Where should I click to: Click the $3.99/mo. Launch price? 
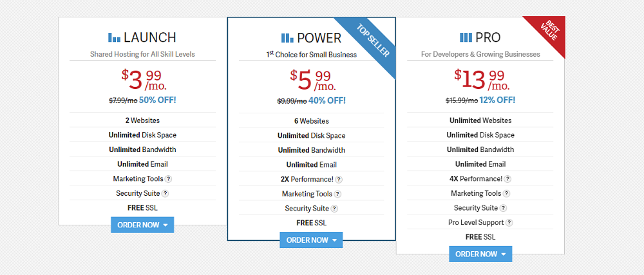click(142, 80)
